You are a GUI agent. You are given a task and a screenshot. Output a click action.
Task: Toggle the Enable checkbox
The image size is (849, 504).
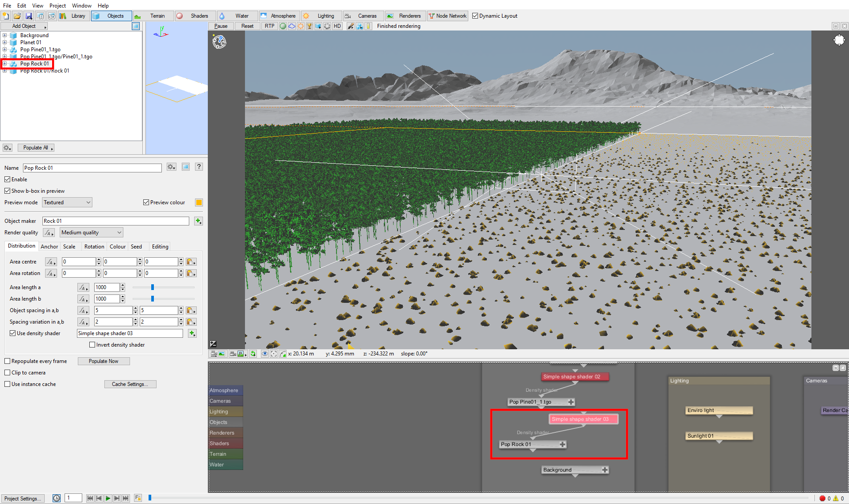pyautogui.click(x=7, y=179)
